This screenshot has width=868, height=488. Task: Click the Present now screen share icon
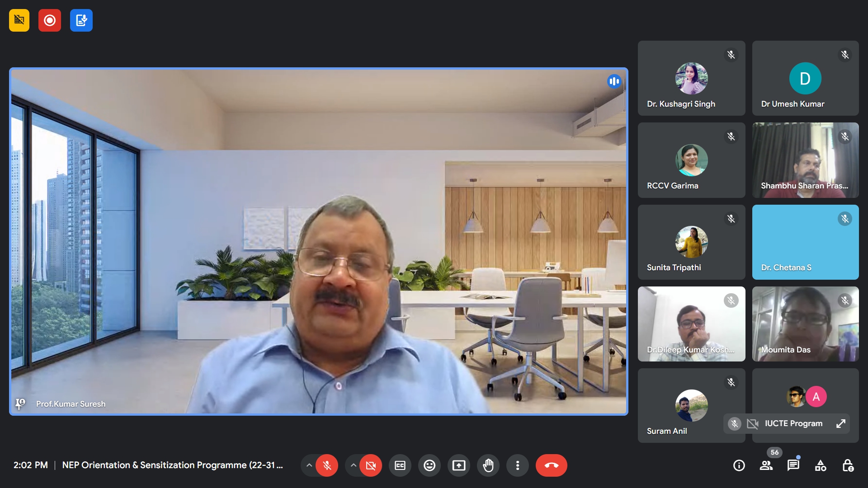458,465
